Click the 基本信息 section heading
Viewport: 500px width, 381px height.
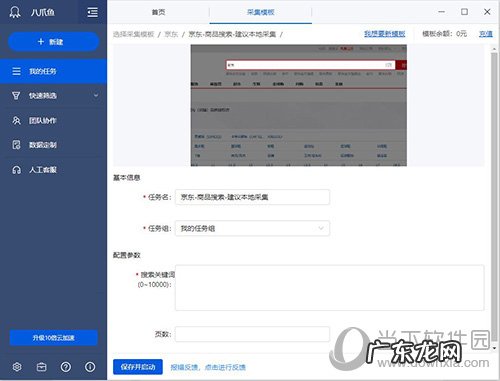(127, 178)
